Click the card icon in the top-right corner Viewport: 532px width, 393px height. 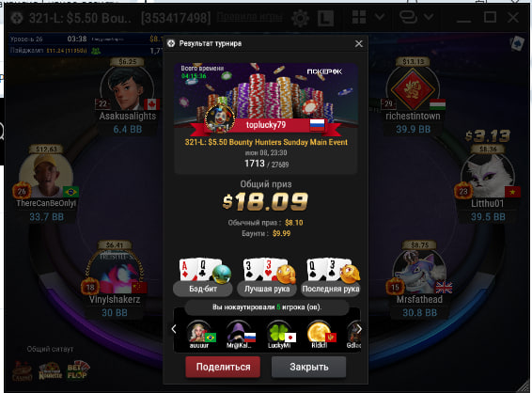[517, 44]
